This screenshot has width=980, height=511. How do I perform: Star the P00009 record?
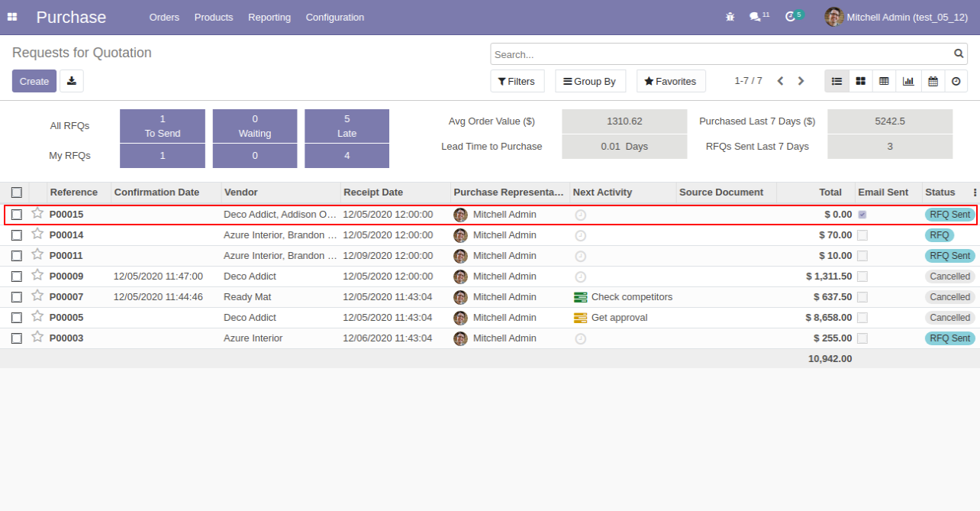point(37,275)
